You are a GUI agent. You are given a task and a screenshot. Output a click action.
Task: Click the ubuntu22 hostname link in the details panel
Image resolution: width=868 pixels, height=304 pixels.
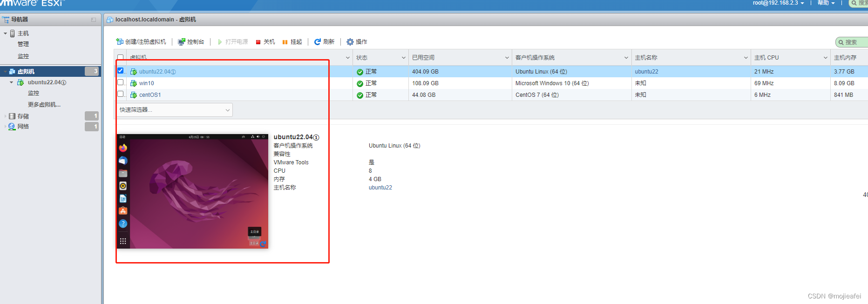coord(380,188)
